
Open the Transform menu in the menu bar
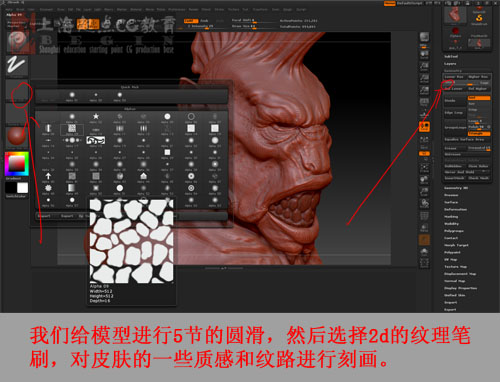tap(259, 9)
